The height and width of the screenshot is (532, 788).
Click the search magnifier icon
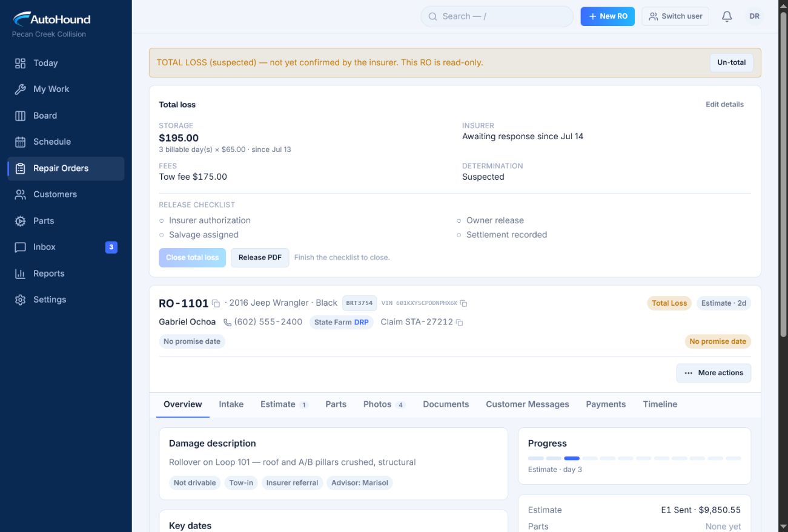click(x=433, y=16)
